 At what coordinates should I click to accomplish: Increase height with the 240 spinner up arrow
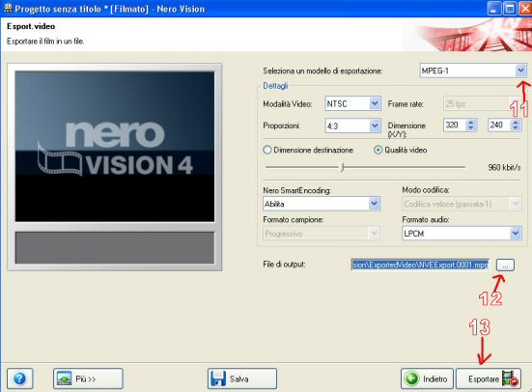point(516,123)
